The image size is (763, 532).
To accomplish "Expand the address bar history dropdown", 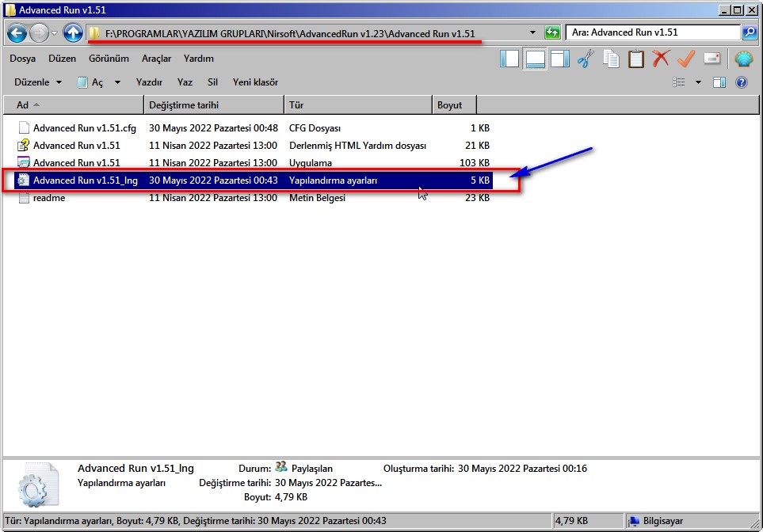I will point(532,32).
